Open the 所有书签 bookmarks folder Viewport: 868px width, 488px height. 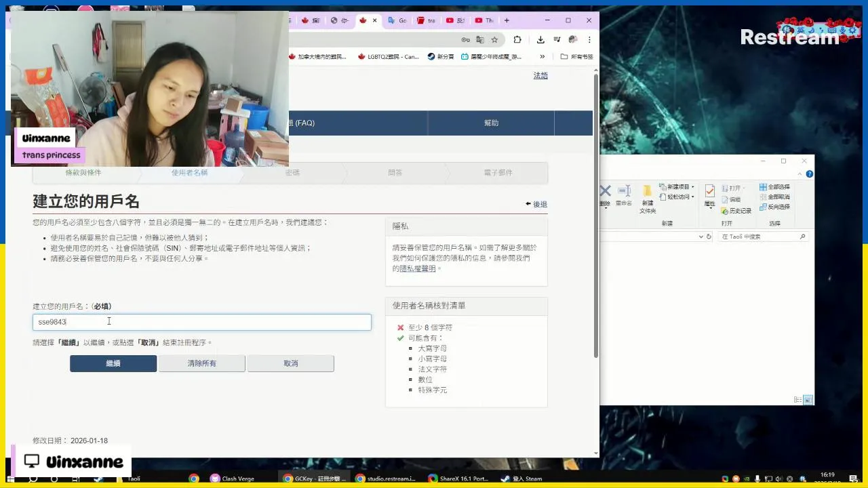click(x=576, y=57)
